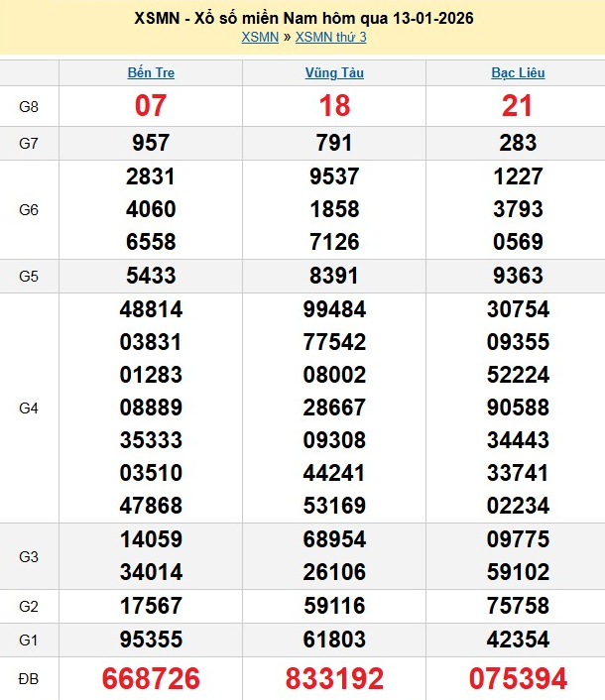Click G4 number 30754

coord(518,309)
